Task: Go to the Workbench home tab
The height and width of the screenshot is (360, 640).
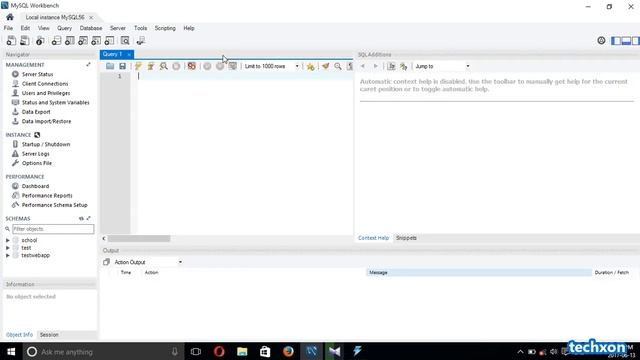Action: 10,17
